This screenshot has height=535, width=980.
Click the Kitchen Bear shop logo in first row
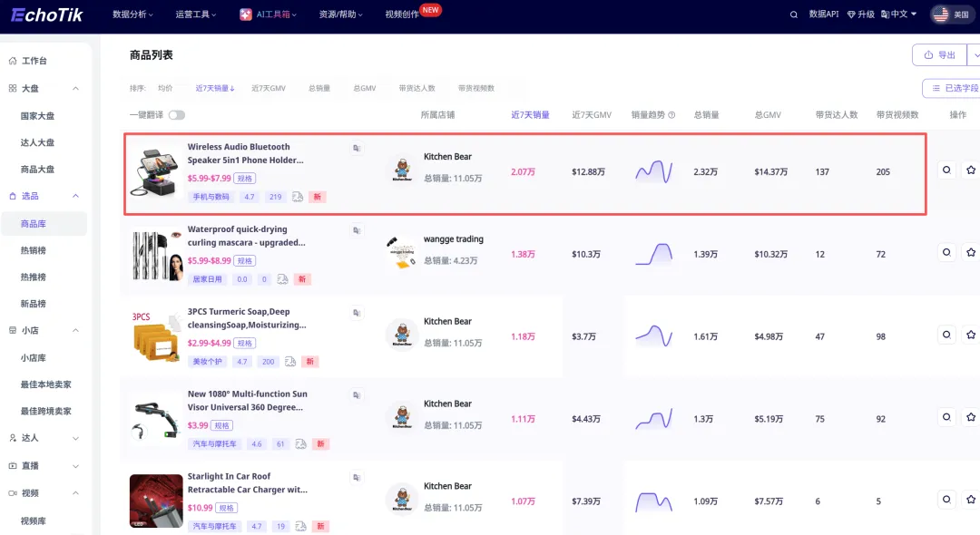(402, 169)
